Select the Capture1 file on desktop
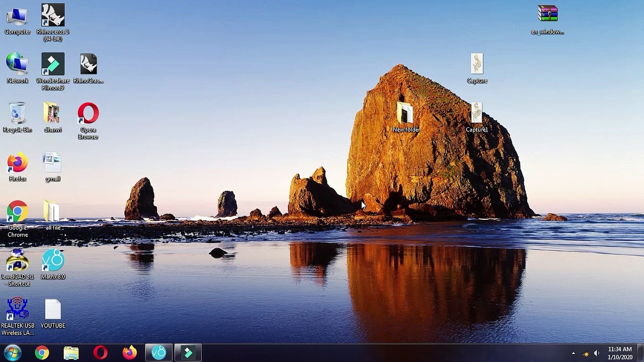Viewport: 644px width, 362px height. pos(476,117)
